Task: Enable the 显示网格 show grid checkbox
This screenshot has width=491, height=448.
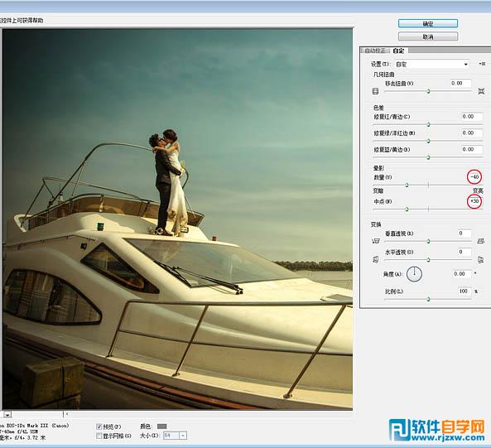Action: coord(99,436)
